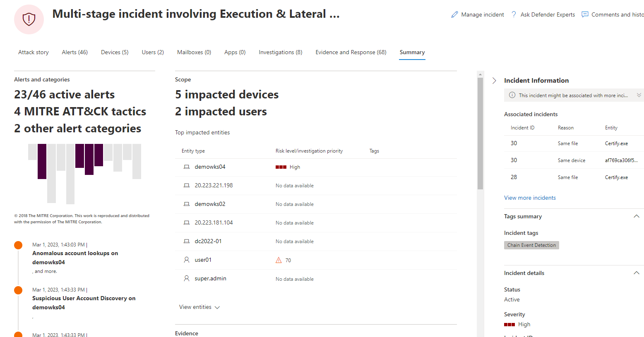The height and width of the screenshot is (337, 644).
Task: Expand the associated incidents notification banner
Action: [x=639, y=95]
